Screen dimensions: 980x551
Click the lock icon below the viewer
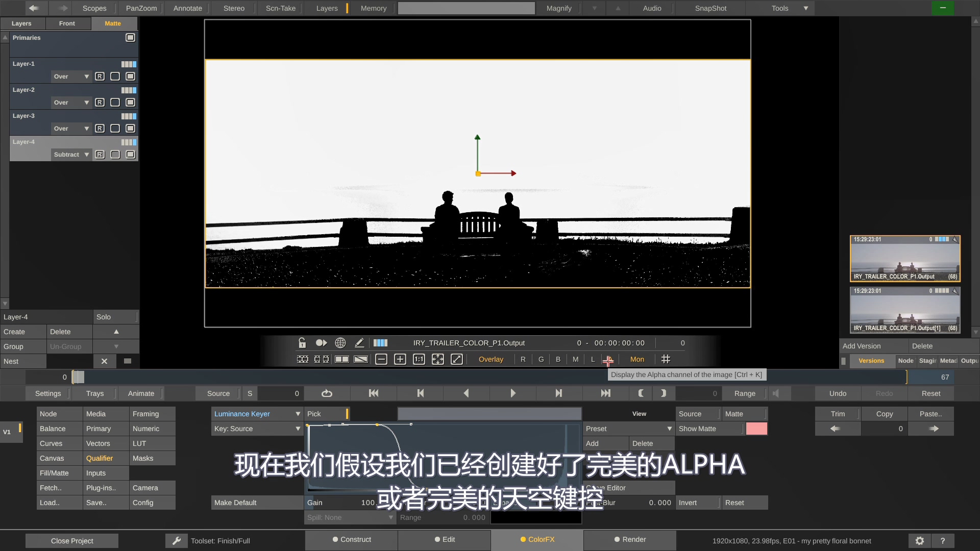pos(302,343)
